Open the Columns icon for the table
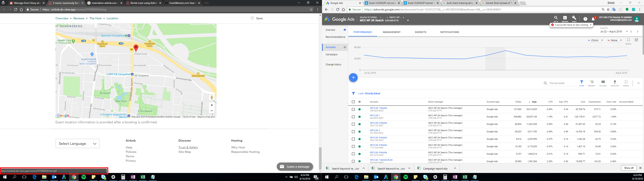Image resolution: width=644 pixels, height=181 pixels. 603,82
